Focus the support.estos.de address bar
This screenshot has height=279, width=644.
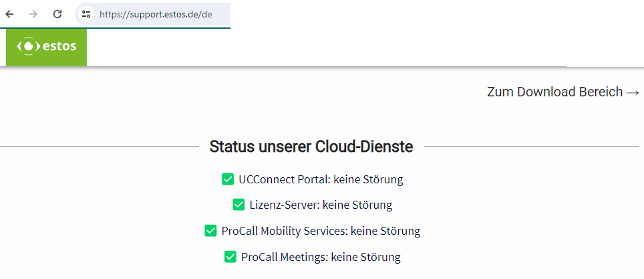point(156,13)
